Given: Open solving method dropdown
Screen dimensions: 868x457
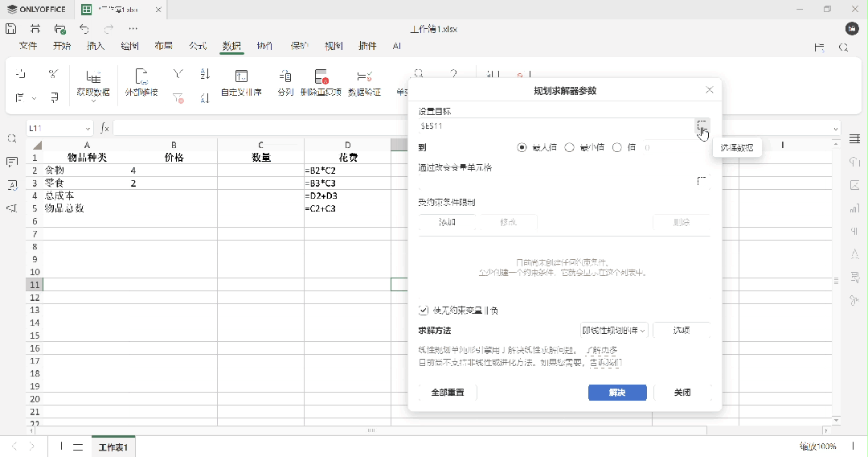Looking at the screenshot, I should pos(614,330).
